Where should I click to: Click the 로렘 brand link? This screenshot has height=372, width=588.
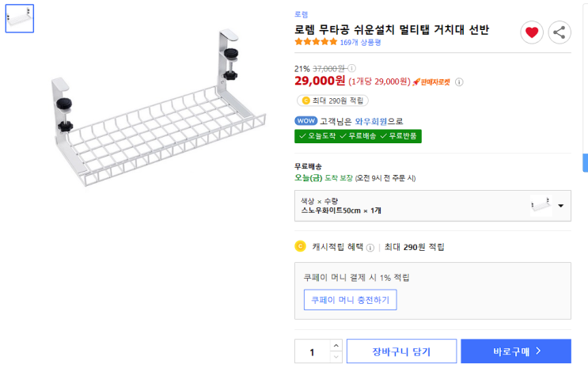302,14
